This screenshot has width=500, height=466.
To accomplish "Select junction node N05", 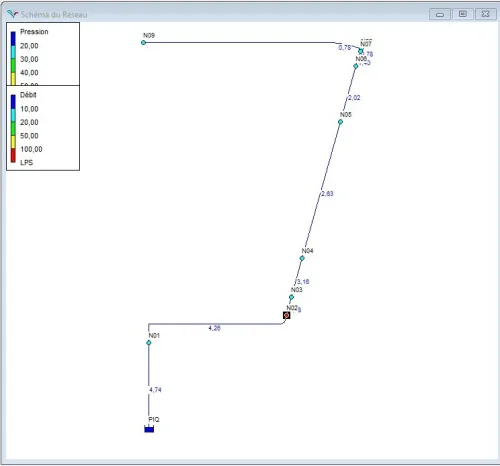I will [340, 122].
